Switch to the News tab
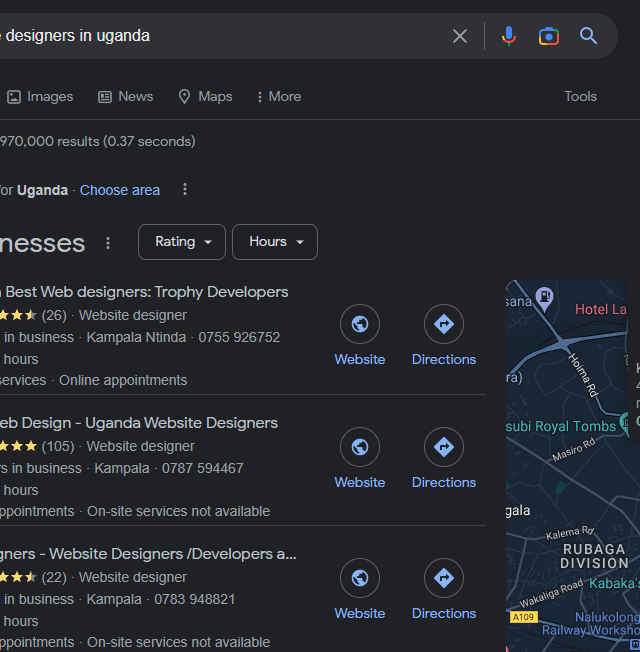Image resolution: width=640 pixels, height=652 pixels. tap(126, 96)
